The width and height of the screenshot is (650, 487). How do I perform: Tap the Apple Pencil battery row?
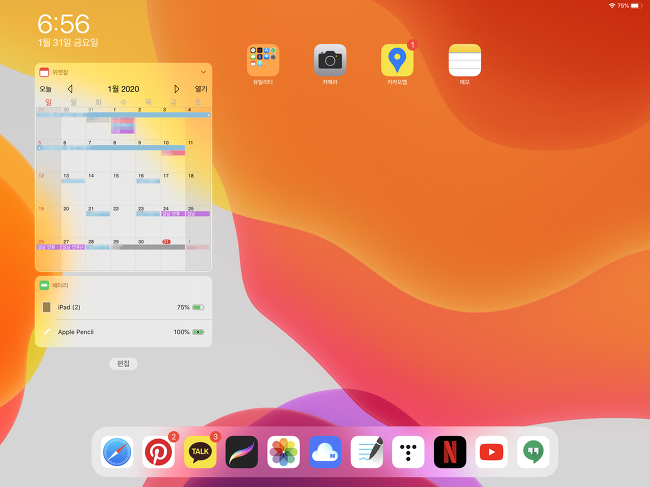pos(124,332)
